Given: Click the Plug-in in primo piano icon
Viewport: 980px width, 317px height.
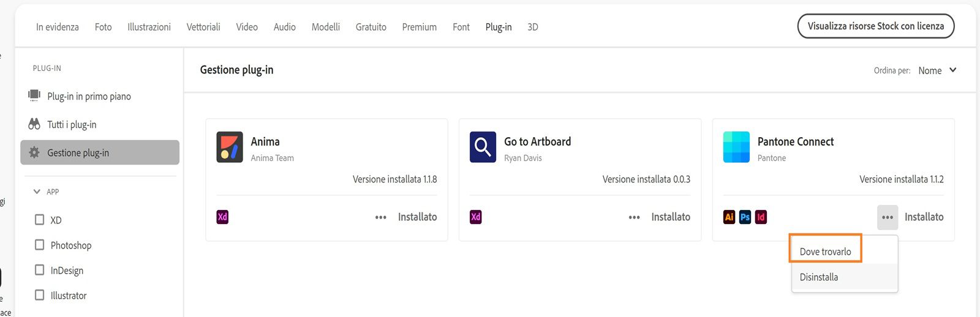Looking at the screenshot, I should tap(34, 95).
